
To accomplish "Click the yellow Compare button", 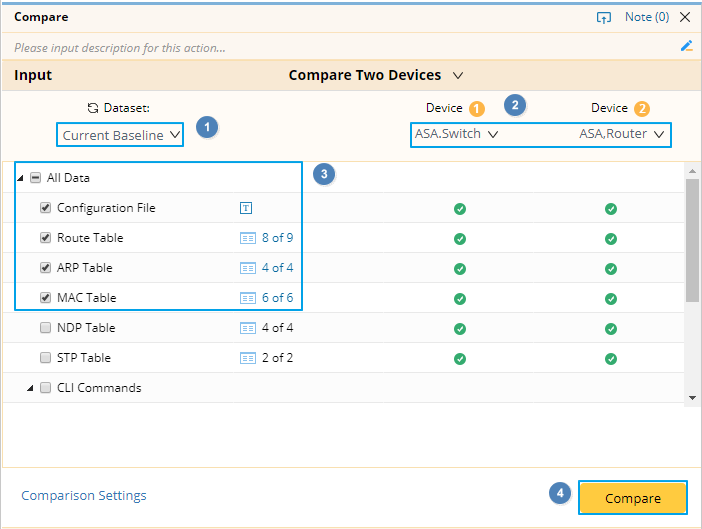I will pos(632,498).
